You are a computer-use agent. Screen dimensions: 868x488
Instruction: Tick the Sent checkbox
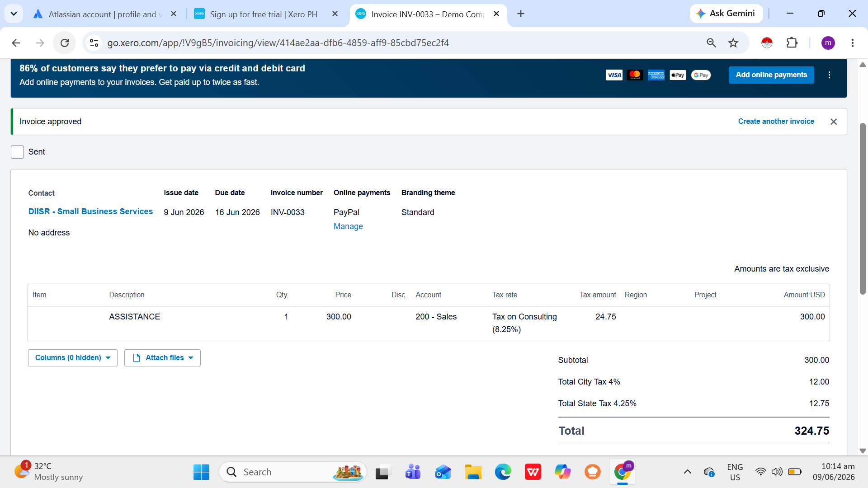pyautogui.click(x=17, y=152)
